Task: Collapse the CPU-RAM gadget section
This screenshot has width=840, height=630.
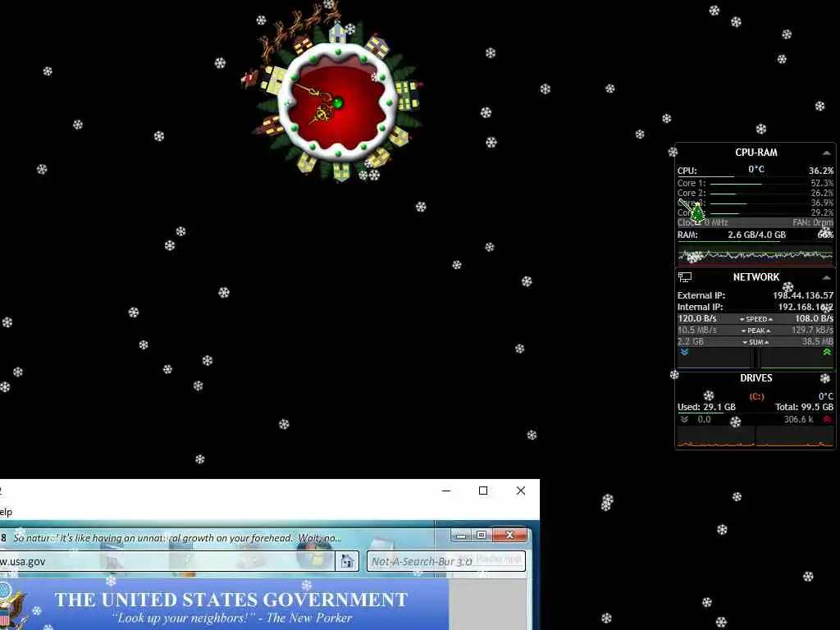Action: click(826, 153)
